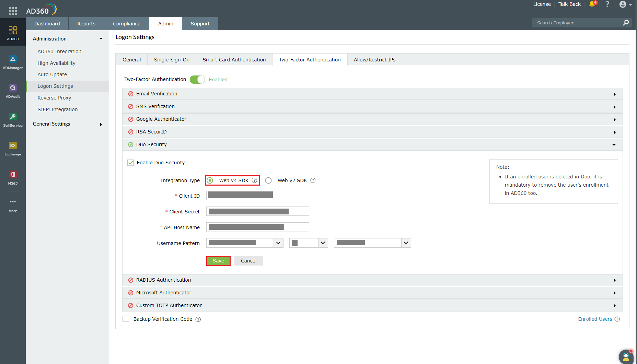Open the Compliance menu
Image resolution: width=637 pixels, height=364 pixels.
point(126,23)
